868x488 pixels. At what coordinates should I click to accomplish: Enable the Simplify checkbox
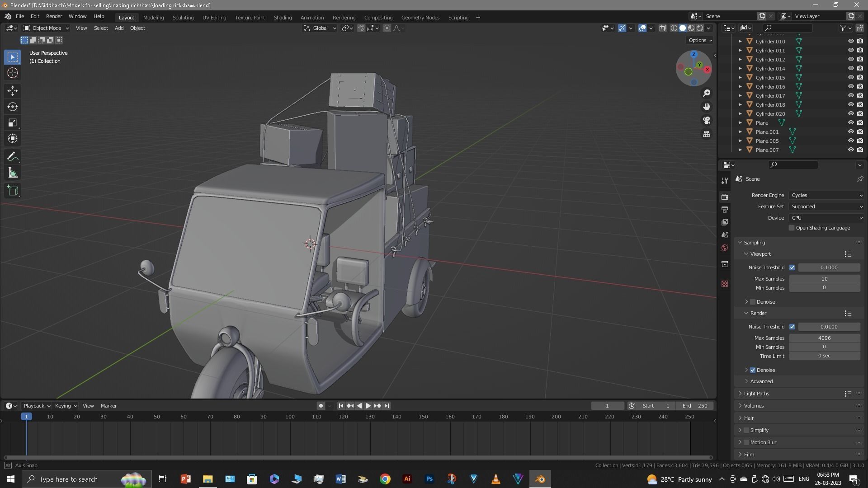(x=746, y=430)
